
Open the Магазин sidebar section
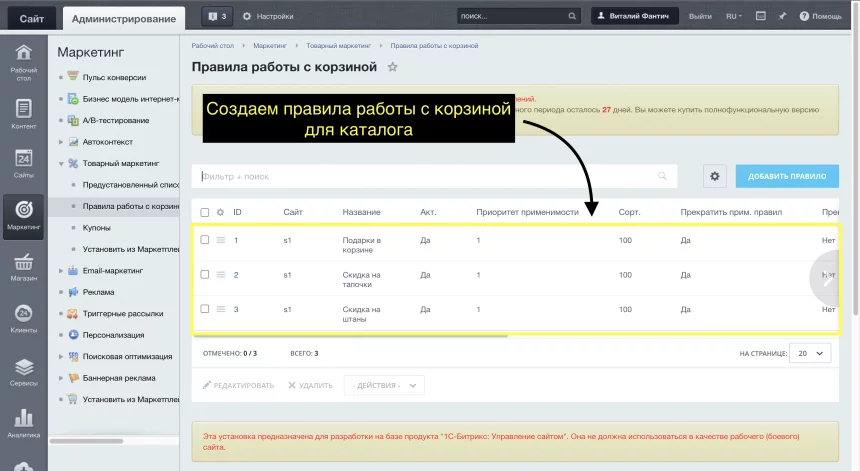coord(23,268)
